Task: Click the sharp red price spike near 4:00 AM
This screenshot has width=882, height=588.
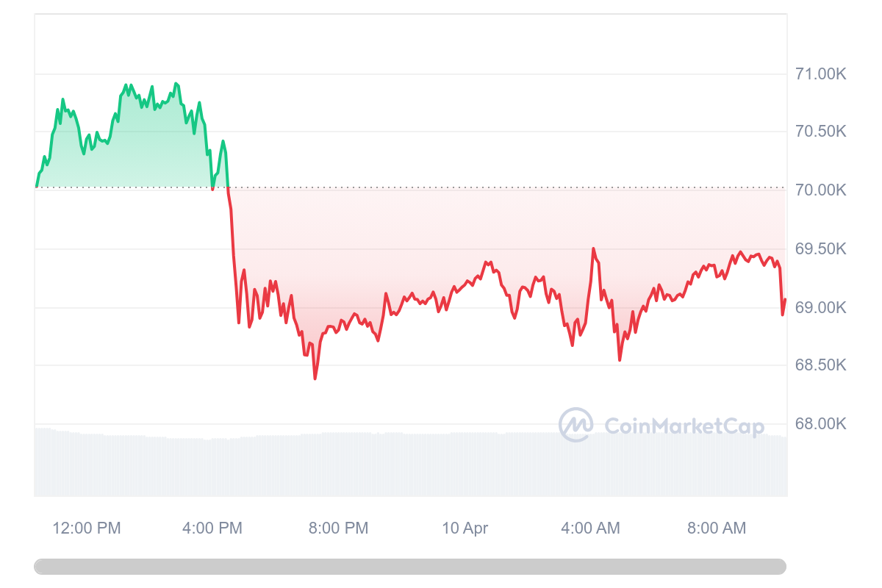Action: click(593, 250)
